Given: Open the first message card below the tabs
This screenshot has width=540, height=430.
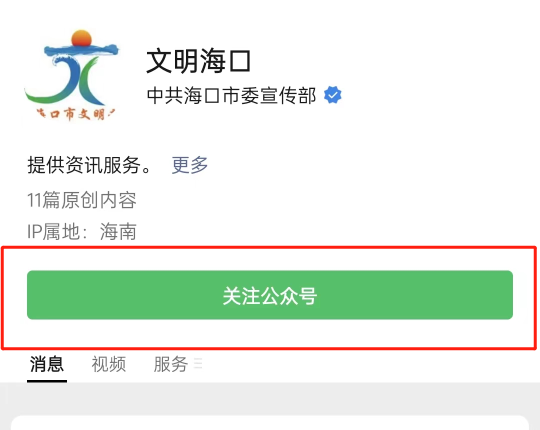Looking at the screenshot, I should point(270,423).
